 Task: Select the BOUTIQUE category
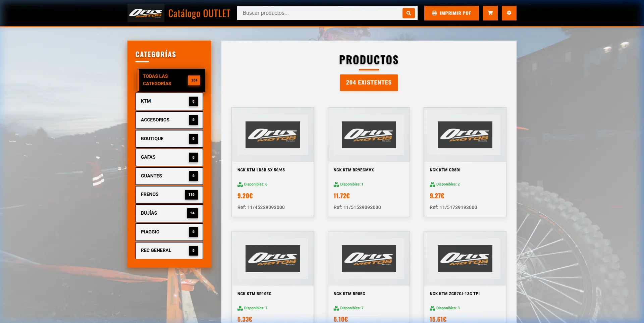coord(169,139)
